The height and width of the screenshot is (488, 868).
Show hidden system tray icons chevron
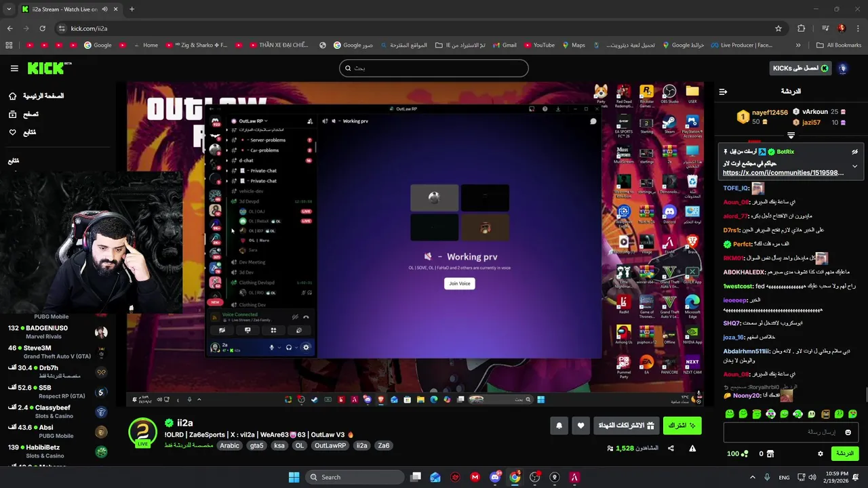(x=752, y=477)
